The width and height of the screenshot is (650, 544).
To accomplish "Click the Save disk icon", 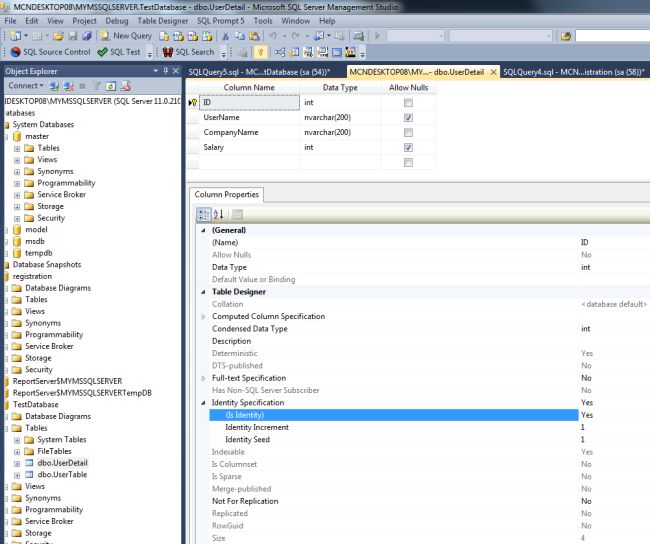I will click(73, 36).
